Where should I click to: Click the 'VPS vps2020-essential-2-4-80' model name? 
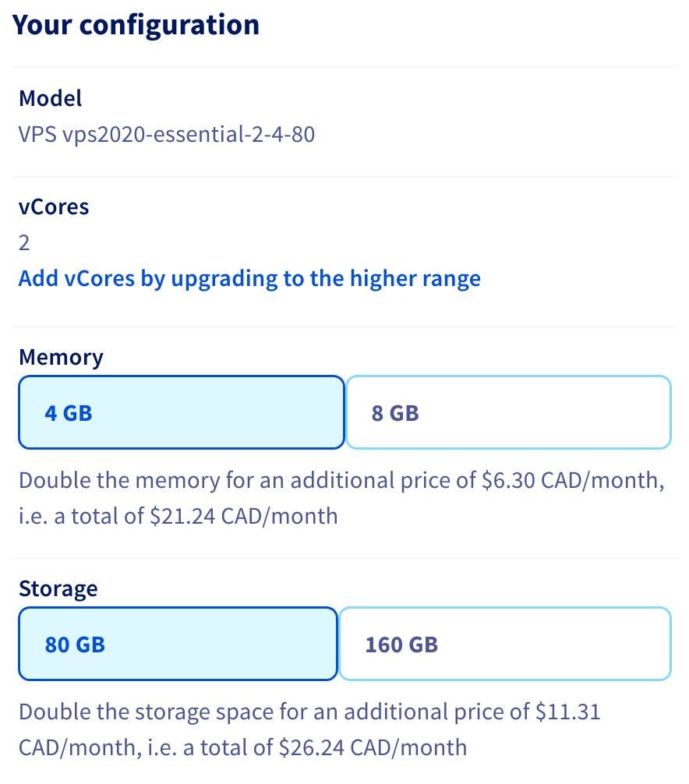point(167,134)
